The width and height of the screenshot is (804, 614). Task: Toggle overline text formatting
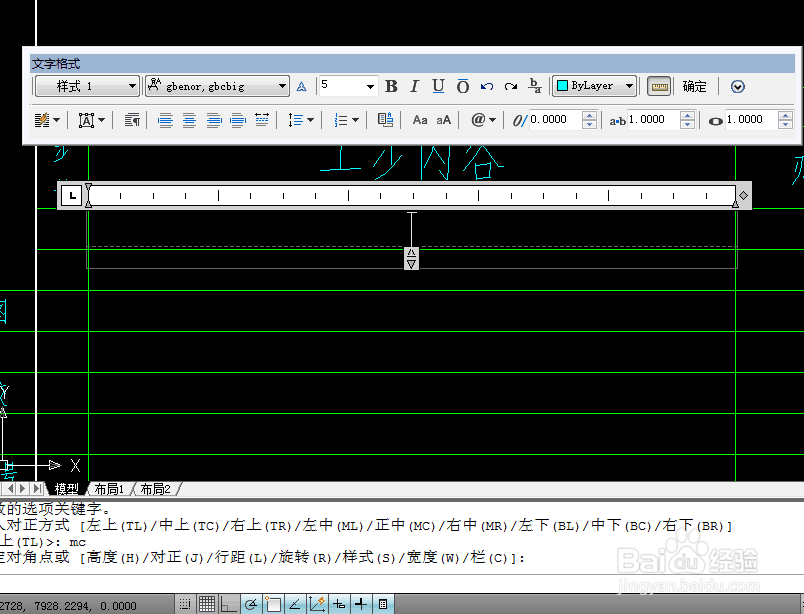tap(463, 86)
